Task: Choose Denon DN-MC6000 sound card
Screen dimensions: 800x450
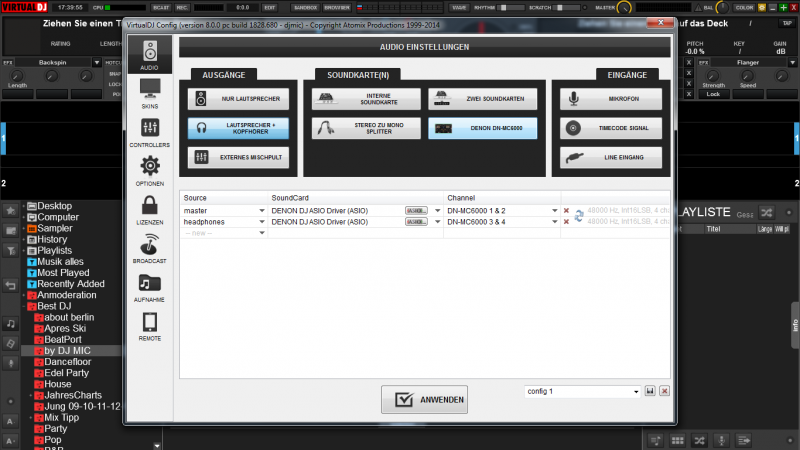Action: pos(483,128)
